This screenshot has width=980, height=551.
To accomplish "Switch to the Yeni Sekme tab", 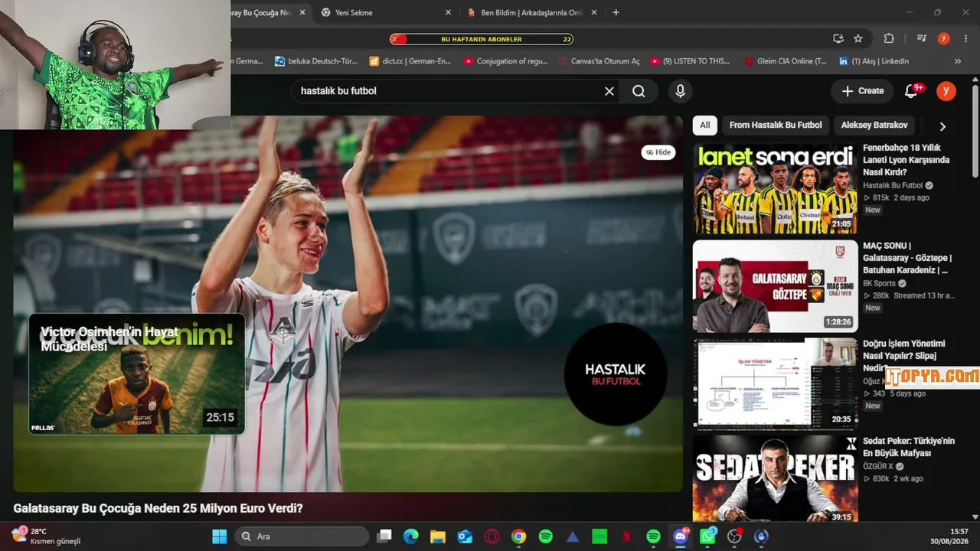I will (387, 12).
